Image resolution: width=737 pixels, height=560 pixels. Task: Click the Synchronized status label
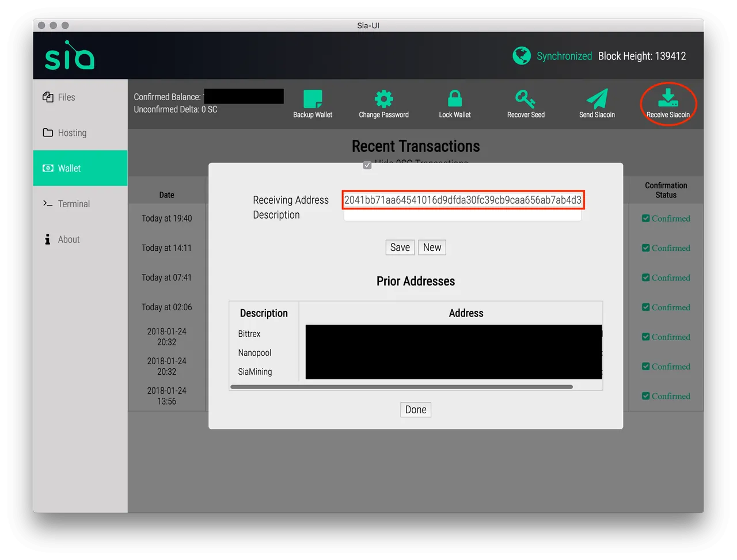point(564,56)
